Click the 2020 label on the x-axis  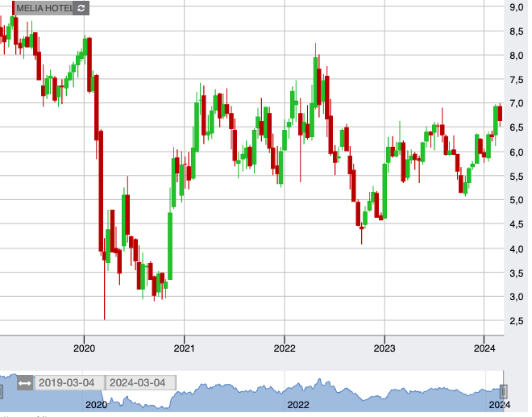[x=84, y=348]
